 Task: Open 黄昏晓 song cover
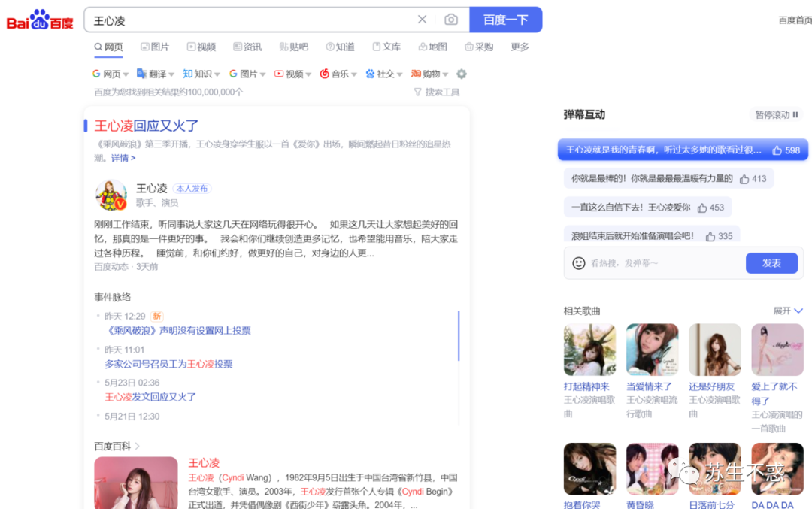point(652,468)
